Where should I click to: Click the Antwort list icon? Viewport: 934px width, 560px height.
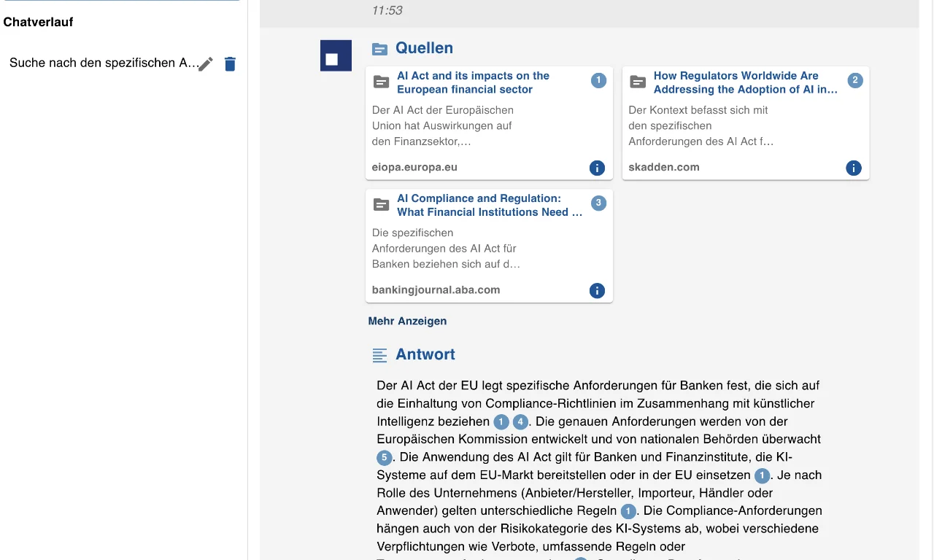pos(379,354)
